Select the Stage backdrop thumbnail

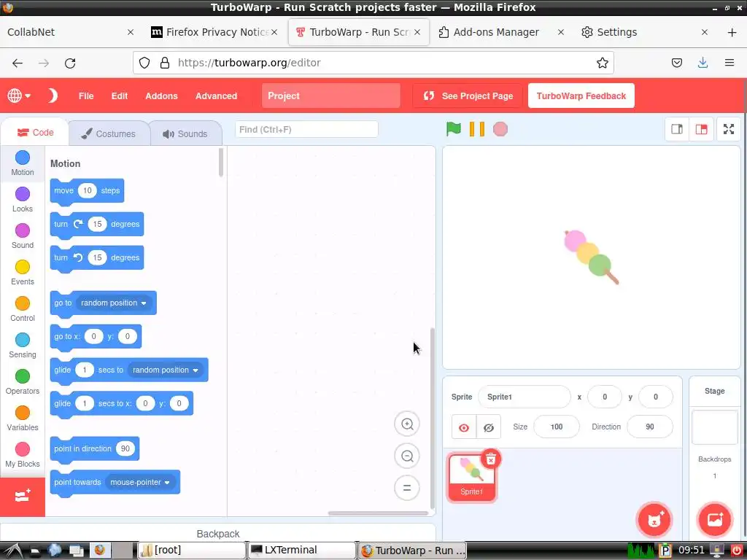pyautogui.click(x=714, y=427)
